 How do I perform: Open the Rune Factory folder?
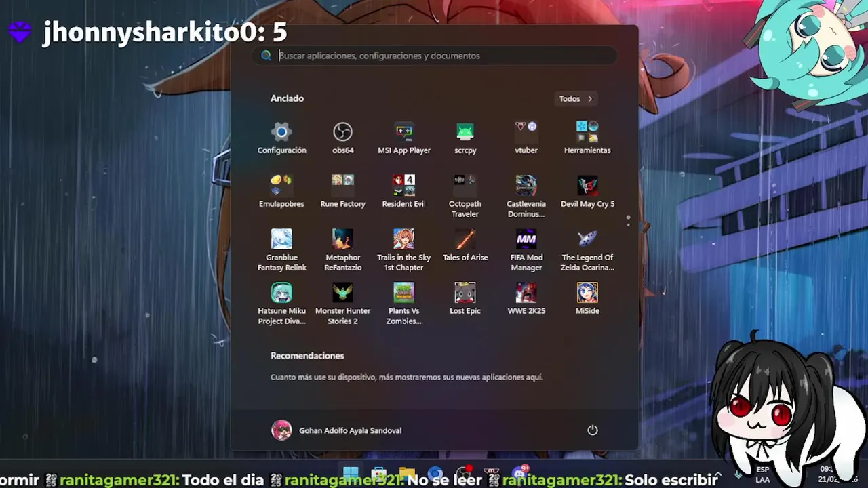(x=342, y=192)
